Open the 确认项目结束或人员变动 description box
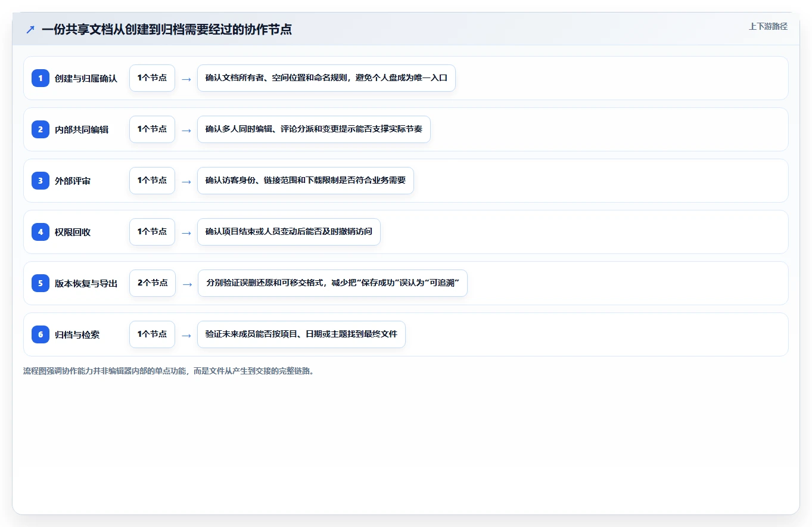This screenshot has width=812, height=527. click(289, 232)
